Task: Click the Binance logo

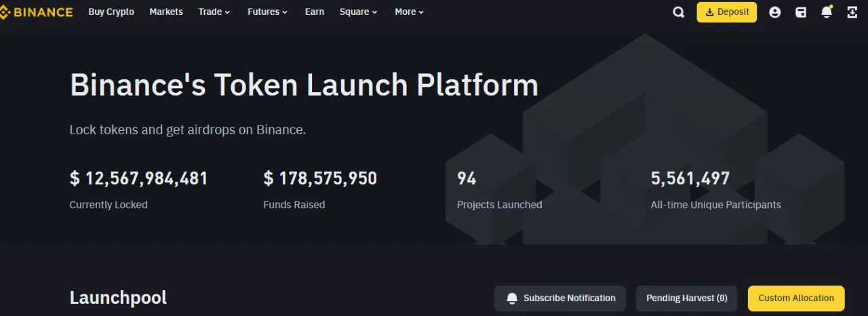Action: 37,12
